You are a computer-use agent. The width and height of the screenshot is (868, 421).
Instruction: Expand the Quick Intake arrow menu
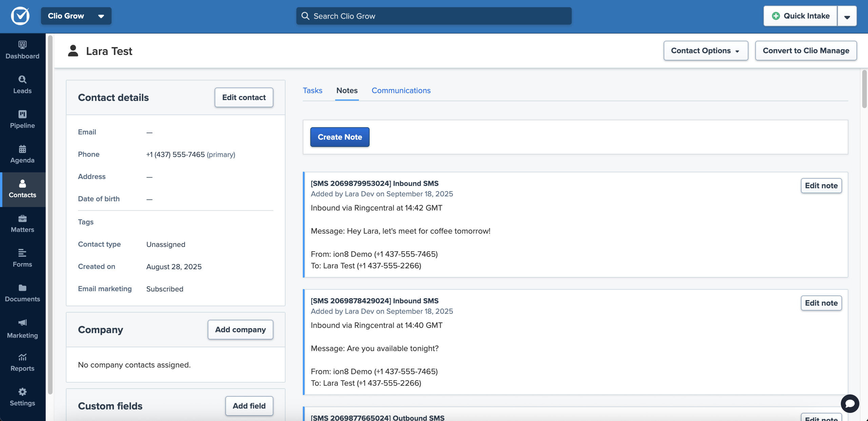pyautogui.click(x=847, y=16)
